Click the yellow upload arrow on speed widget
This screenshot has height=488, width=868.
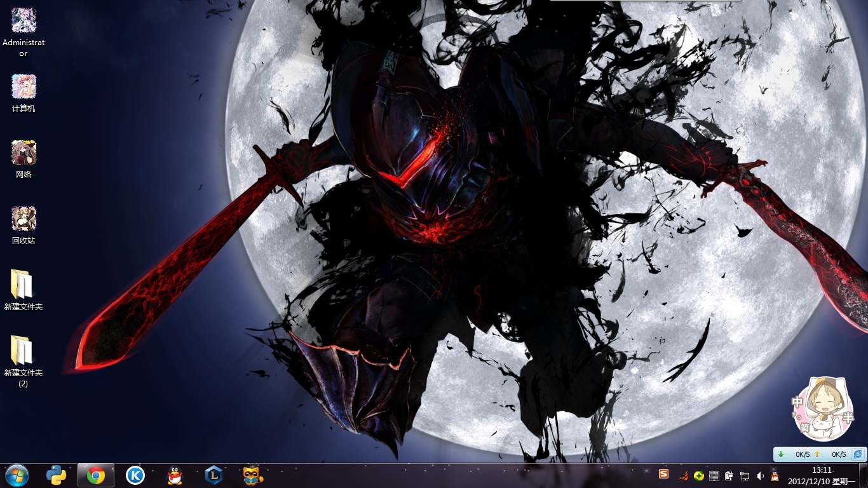(817, 454)
